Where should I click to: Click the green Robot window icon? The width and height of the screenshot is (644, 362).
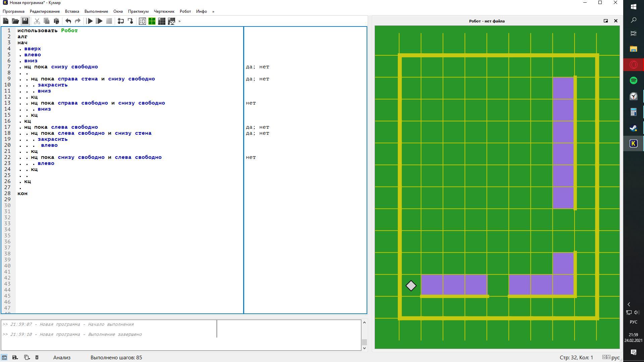(152, 21)
